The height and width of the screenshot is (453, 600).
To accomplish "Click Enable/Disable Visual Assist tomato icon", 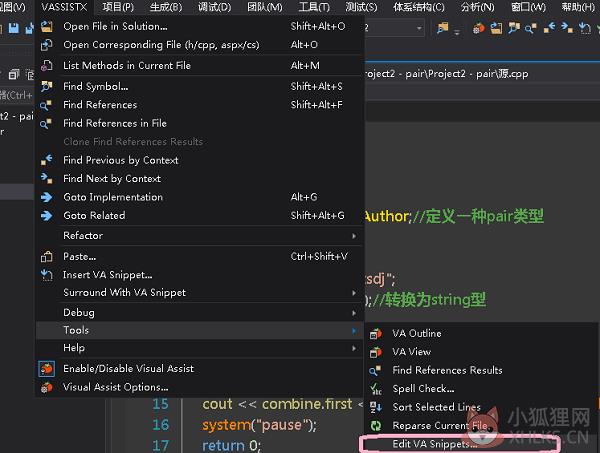I will point(47,368).
